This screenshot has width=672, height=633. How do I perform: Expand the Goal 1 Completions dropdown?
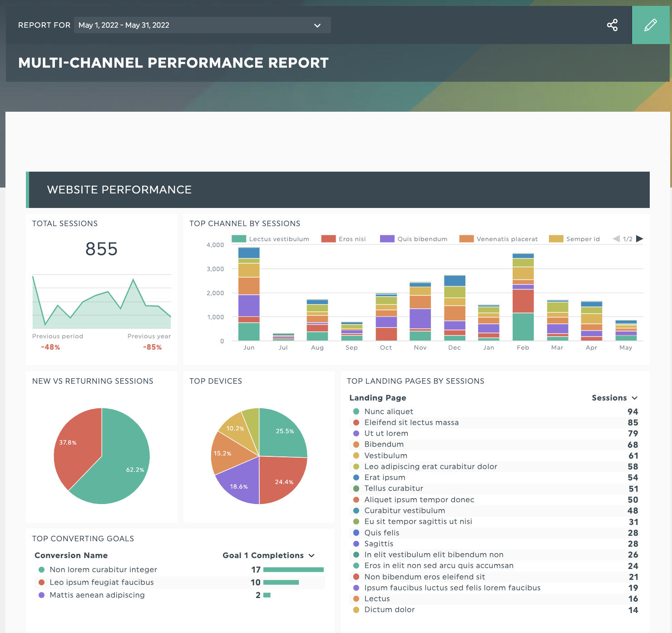click(x=268, y=555)
